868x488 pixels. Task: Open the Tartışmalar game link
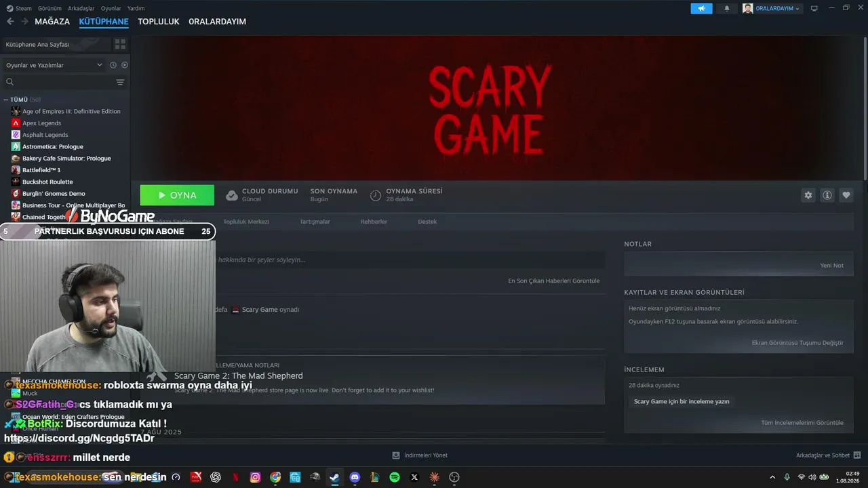(x=315, y=222)
